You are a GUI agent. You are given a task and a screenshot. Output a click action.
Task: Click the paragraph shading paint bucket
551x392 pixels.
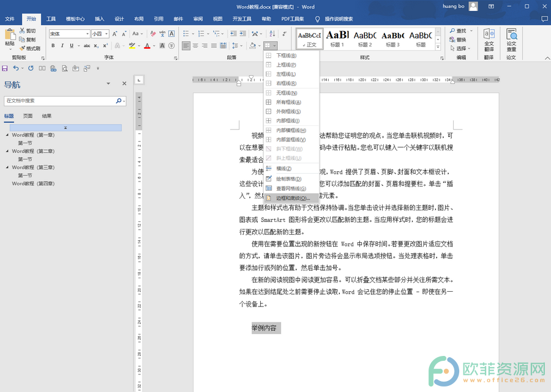pyautogui.click(x=252, y=46)
